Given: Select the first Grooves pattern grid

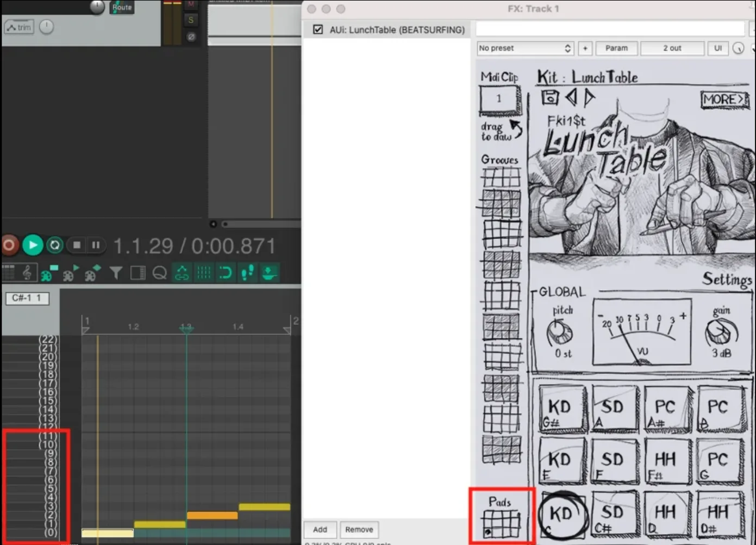Looking at the screenshot, I should (501, 178).
